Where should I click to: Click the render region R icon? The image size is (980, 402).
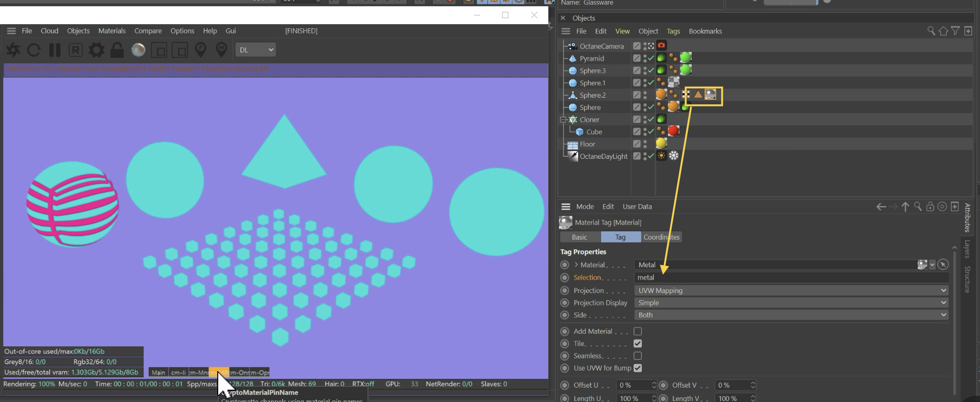tap(76, 50)
